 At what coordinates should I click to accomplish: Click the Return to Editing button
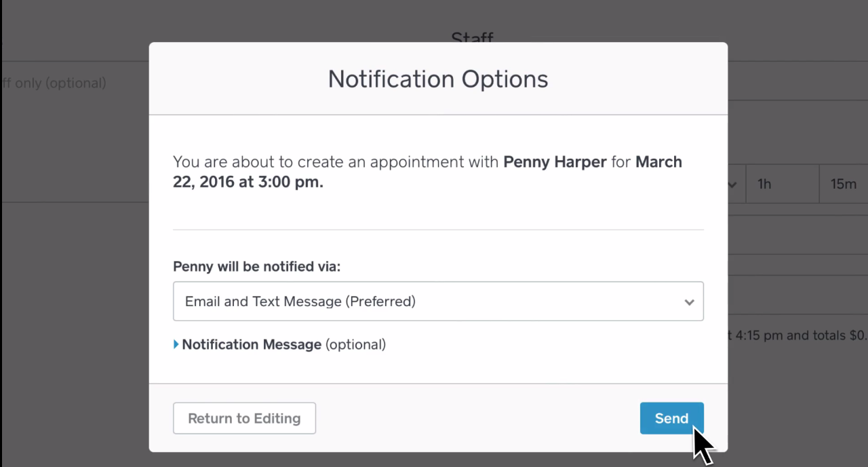tap(244, 418)
